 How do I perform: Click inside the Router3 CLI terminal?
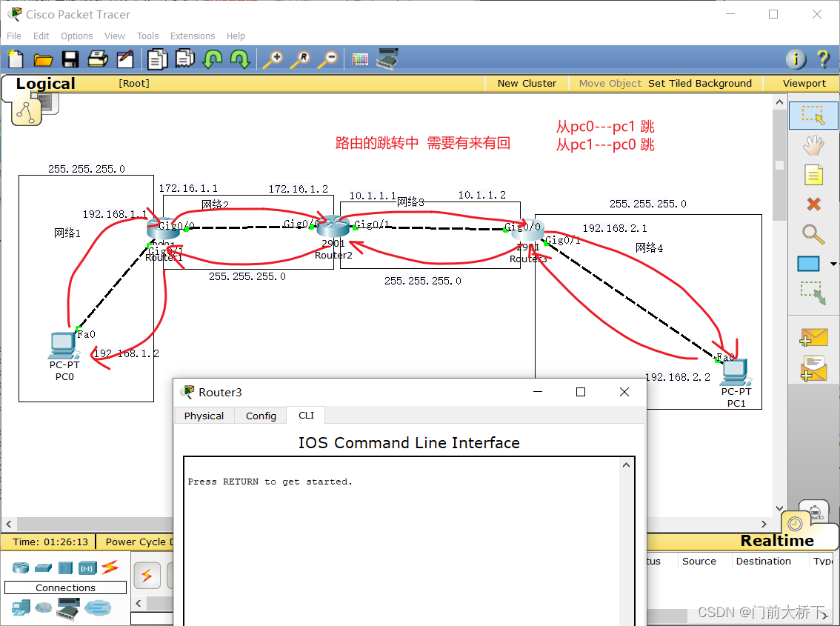click(x=401, y=542)
